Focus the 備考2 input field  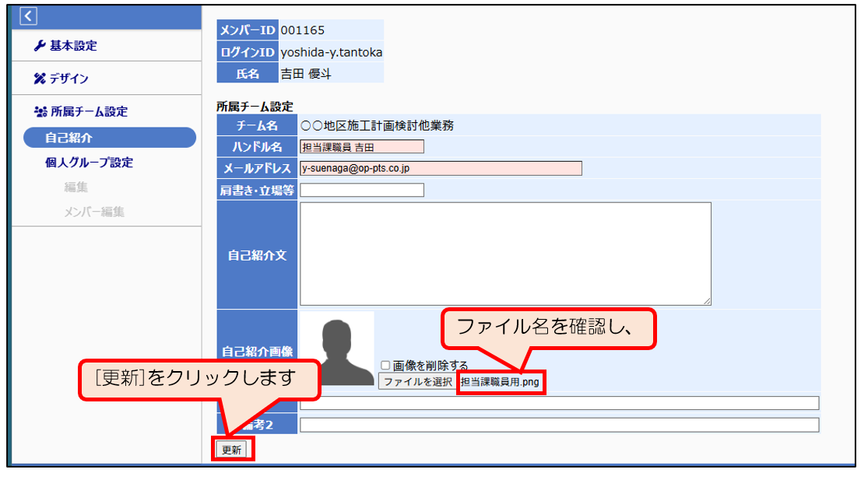[x=559, y=425]
